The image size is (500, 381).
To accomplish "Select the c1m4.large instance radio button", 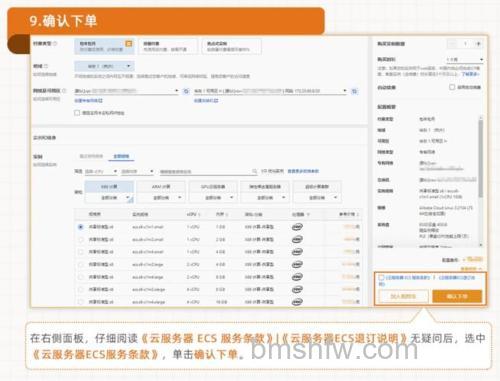I will pyautogui.click(x=81, y=277).
